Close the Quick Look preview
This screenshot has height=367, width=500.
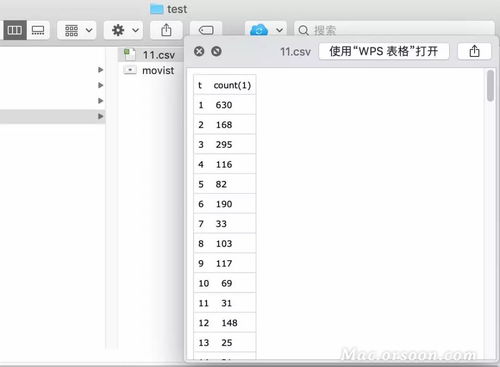point(199,51)
